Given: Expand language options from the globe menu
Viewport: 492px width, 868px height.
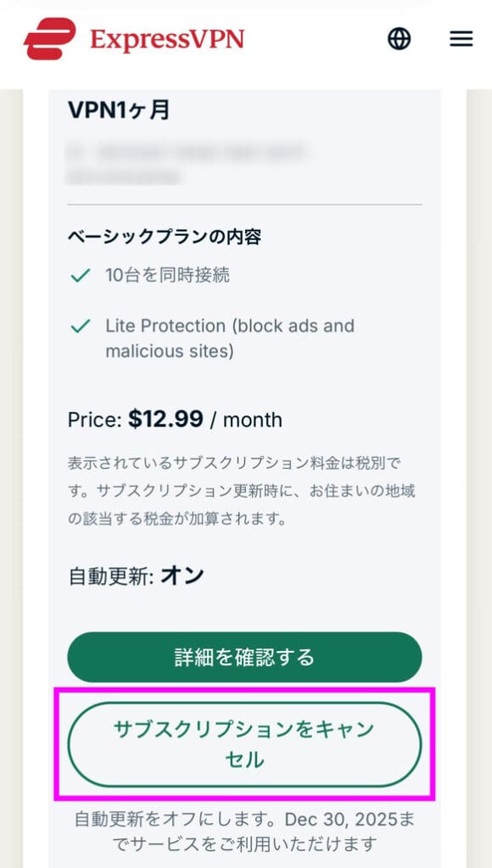Looking at the screenshot, I should (399, 38).
